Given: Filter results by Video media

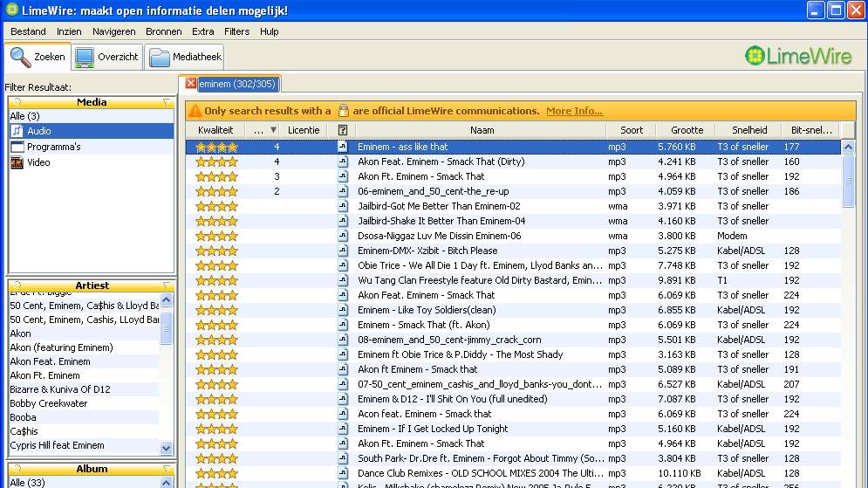Looking at the screenshot, I should [x=92, y=162].
